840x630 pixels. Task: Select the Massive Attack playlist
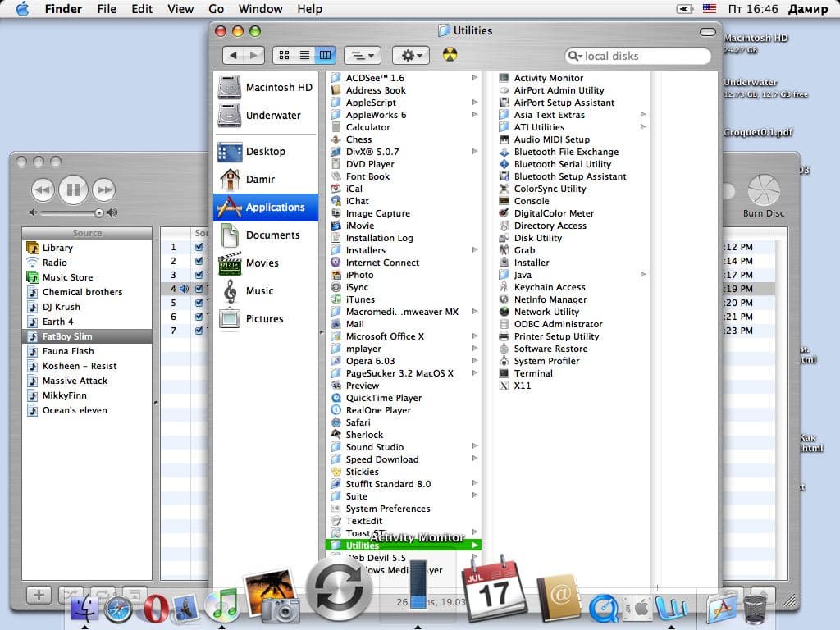[87, 381]
